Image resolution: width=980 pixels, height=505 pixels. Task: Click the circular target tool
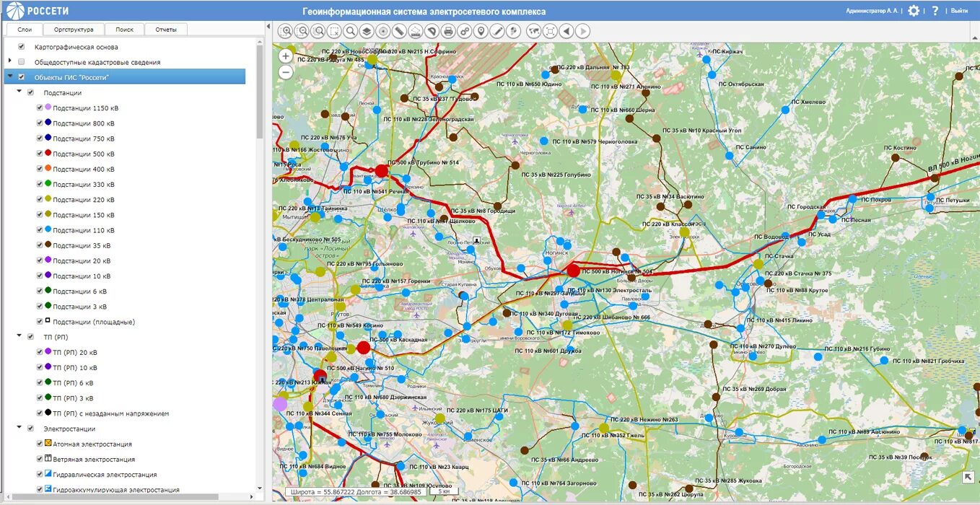pyautogui.click(x=383, y=31)
